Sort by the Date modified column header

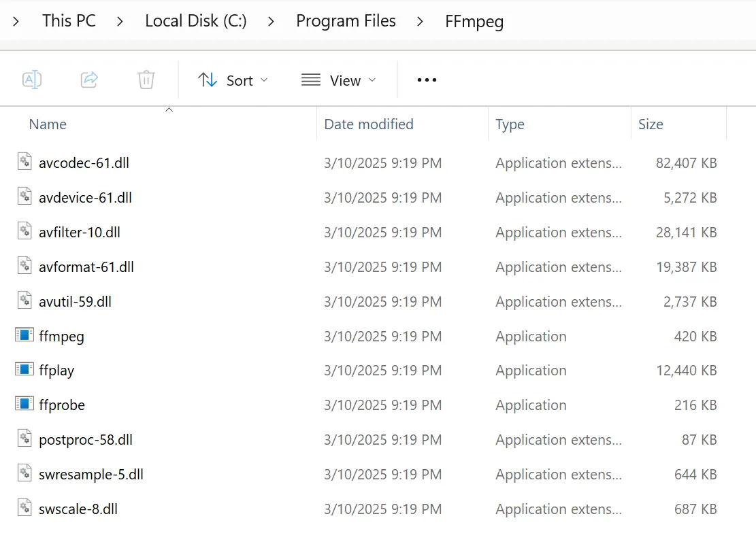pos(368,124)
